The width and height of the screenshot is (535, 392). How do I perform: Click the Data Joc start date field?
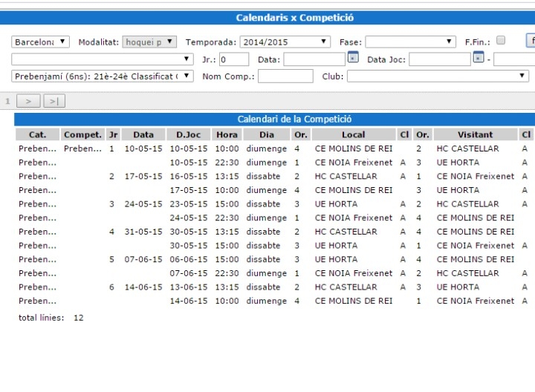439,59
